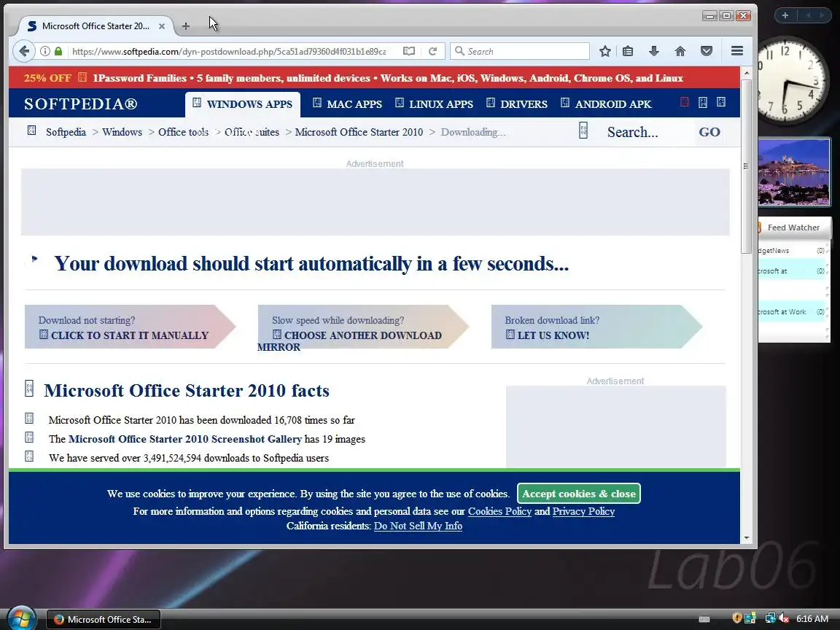
Task: Reload the current page
Action: (x=433, y=51)
